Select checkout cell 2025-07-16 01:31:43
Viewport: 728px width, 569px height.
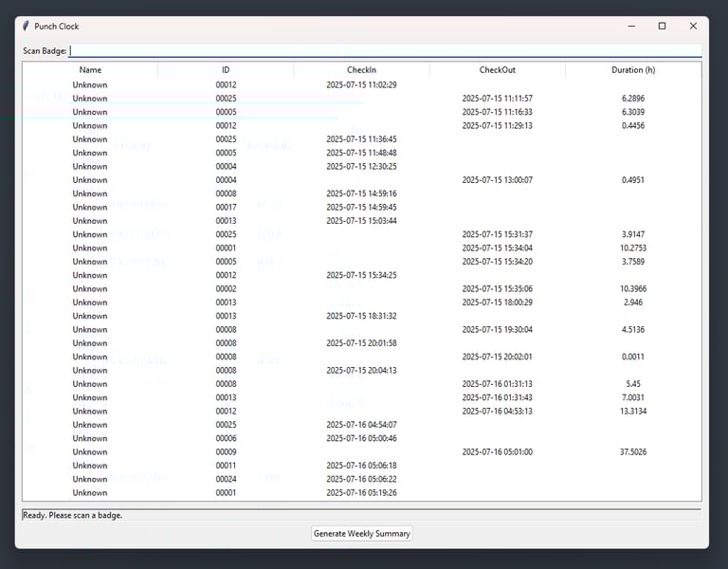(498, 397)
